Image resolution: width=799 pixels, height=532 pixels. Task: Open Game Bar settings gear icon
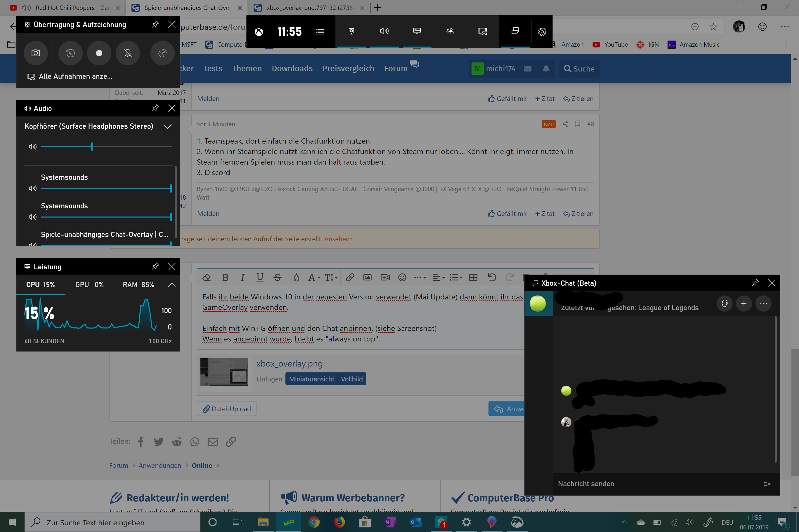click(x=542, y=32)
